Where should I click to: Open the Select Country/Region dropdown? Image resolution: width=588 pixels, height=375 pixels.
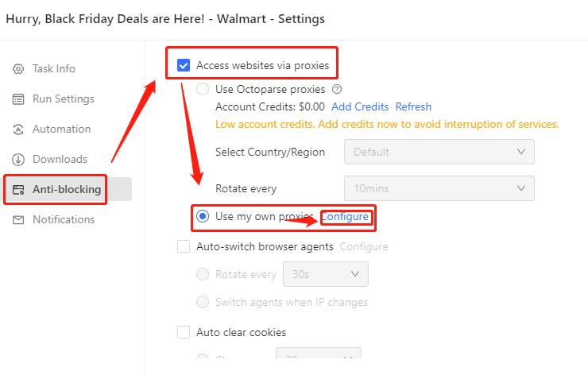click(439, 152)
